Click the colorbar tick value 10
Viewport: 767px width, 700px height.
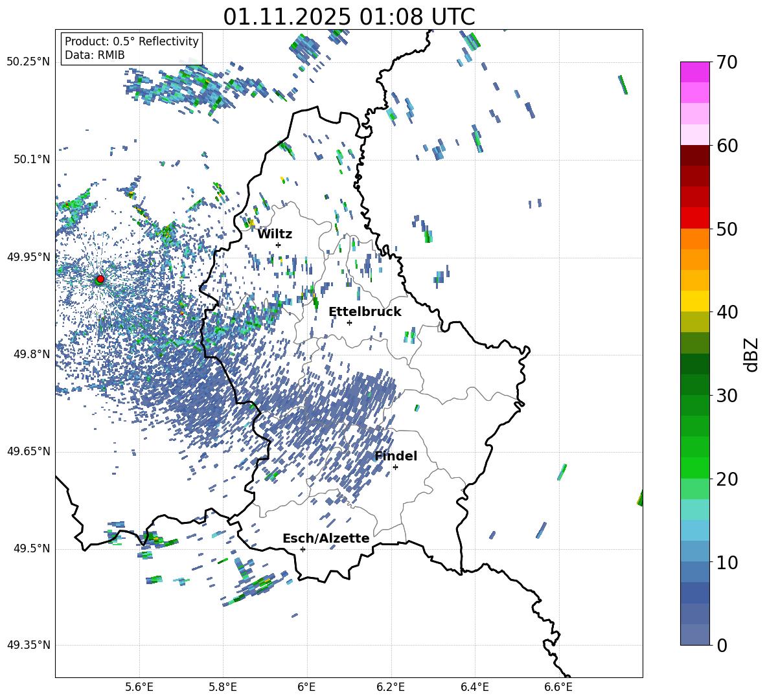(x=726, y=562)
